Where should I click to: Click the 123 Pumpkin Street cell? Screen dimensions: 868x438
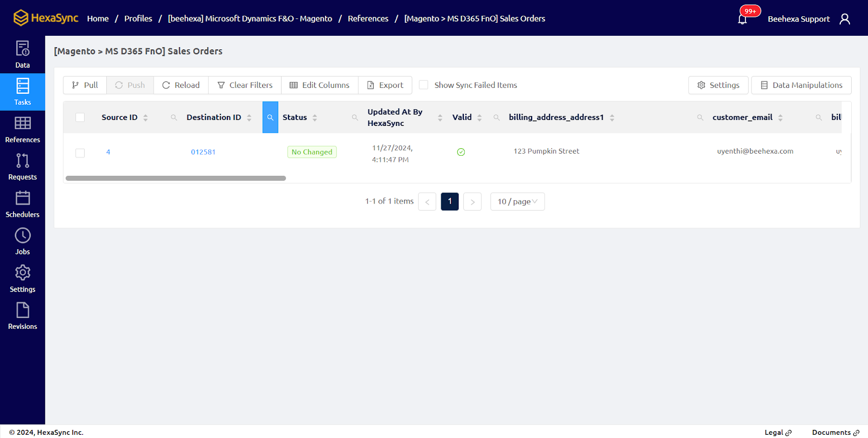(x=546, y=151)
